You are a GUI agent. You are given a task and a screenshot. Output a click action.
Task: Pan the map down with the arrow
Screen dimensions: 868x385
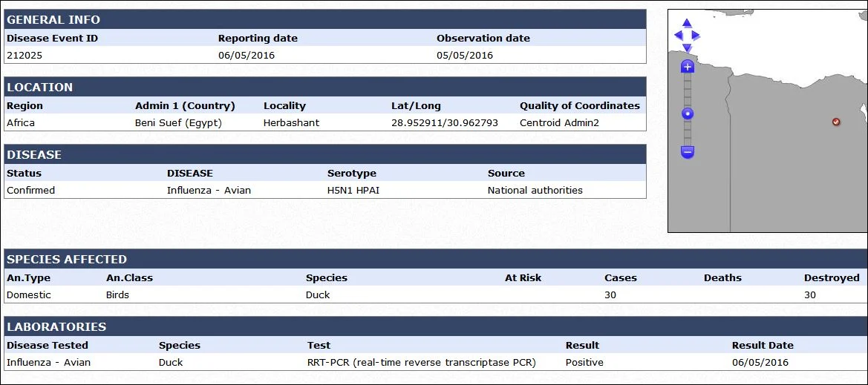(687, 48)
